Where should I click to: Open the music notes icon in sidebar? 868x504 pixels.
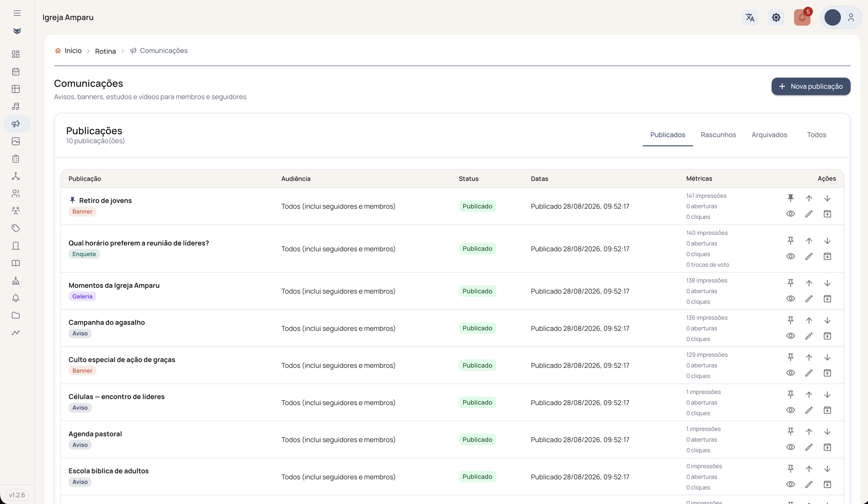pos(16,106)
